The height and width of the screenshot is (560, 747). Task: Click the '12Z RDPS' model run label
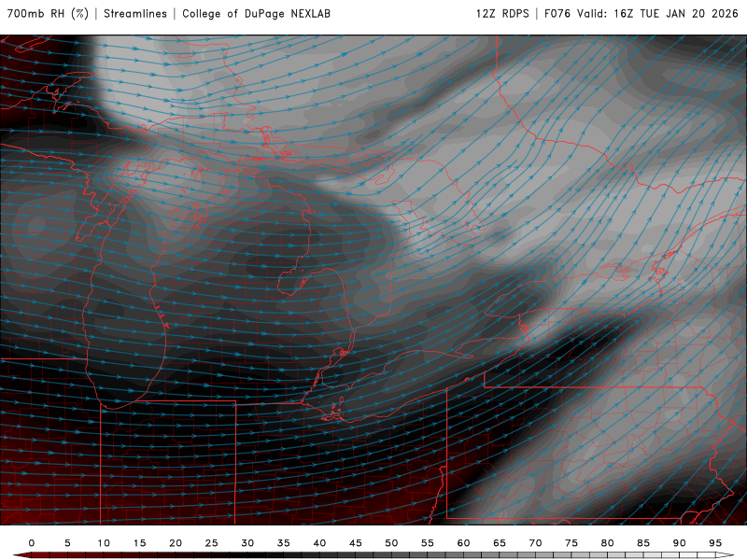pyautogui.click(x=502, y=14)
